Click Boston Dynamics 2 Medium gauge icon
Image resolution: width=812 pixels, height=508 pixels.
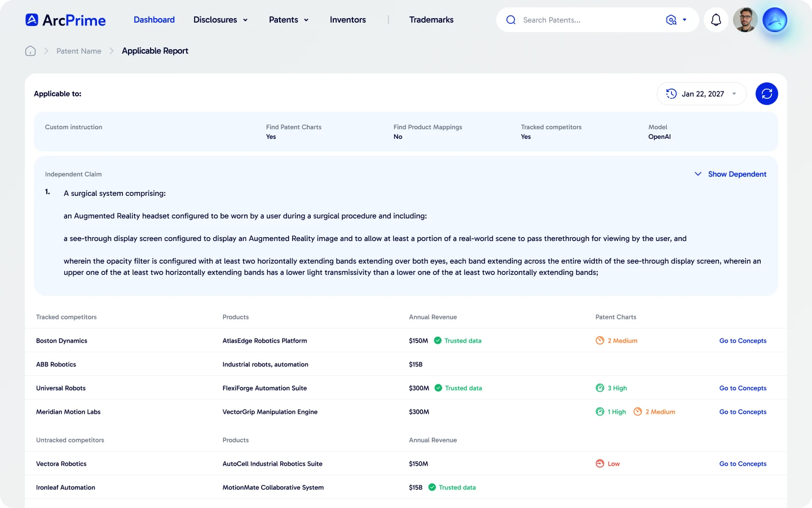coord(600,340)
